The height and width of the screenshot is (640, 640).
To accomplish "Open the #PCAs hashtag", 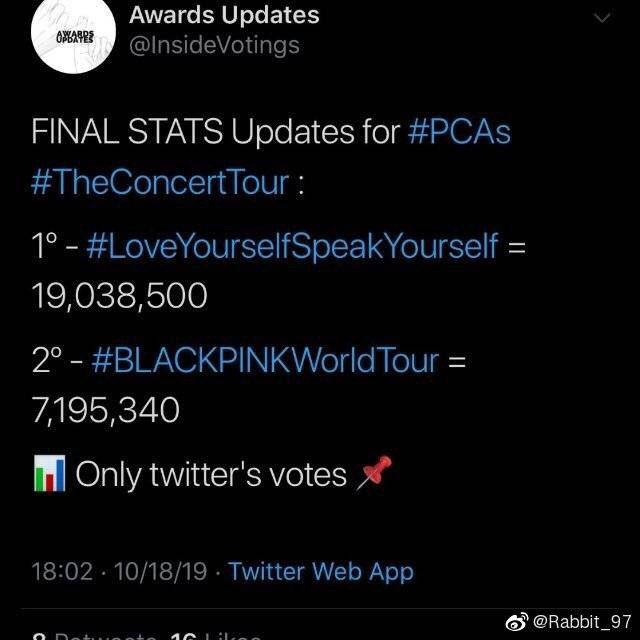I will 459,133.
